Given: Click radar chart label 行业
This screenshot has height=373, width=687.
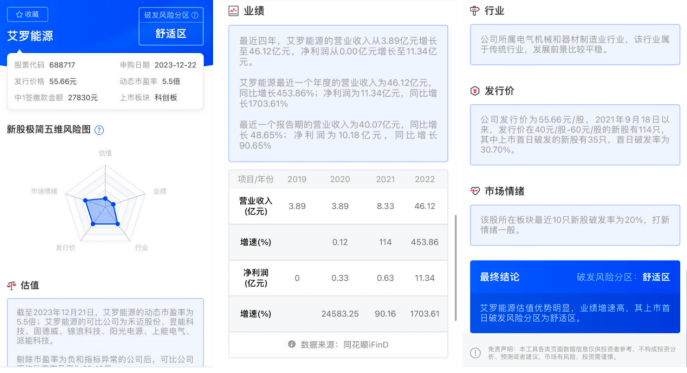Looking at the screenshot, I should click(141, 248).
